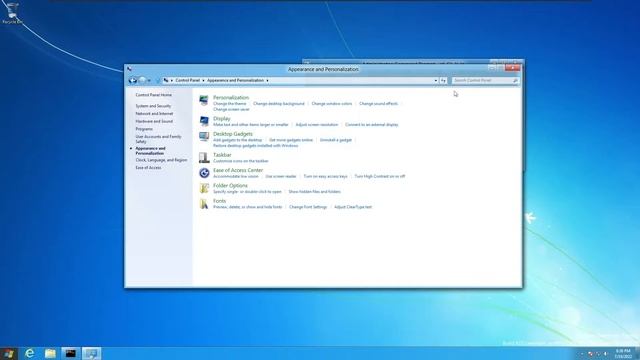
Task: Click the Desktop Gadgets heading link
Action: [x=233, y=134]
